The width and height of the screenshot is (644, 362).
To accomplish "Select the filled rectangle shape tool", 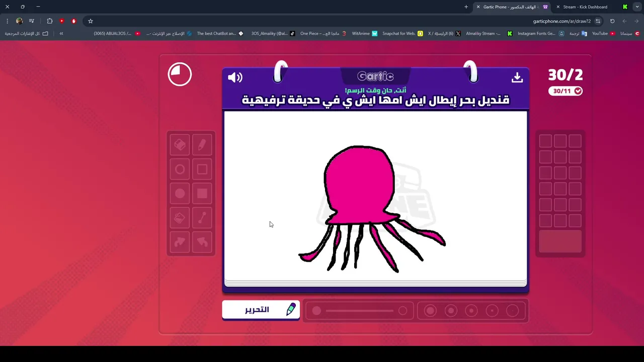I will pyautogui.click(x=202, y=194).
